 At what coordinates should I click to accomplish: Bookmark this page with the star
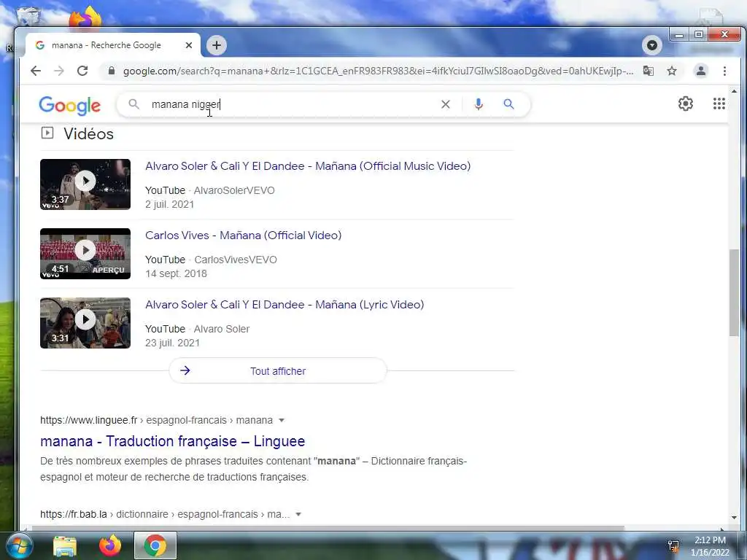coord(672,71)
